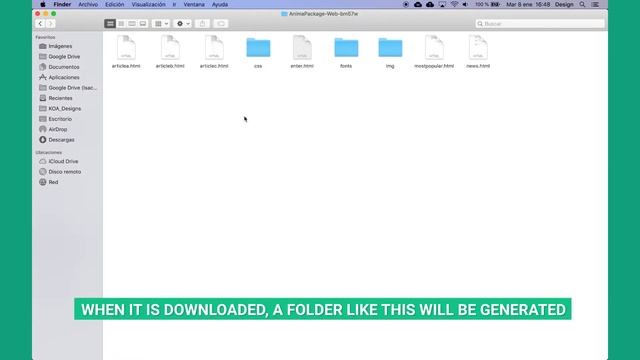The width and height of the screenshot is (640, 360).
Task: Switch to gallery view in Finder toolbar
Action: click(x=143, y=24)
